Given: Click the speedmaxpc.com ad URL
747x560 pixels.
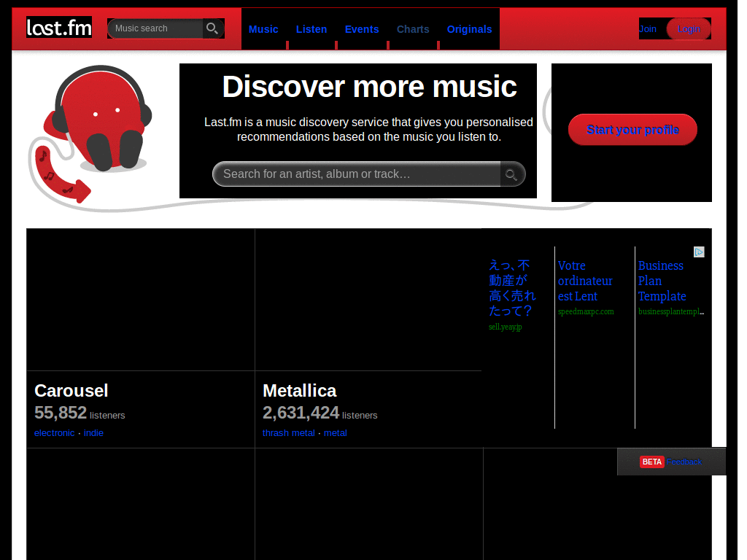Looking at the screenshot, I should (586, 311).
